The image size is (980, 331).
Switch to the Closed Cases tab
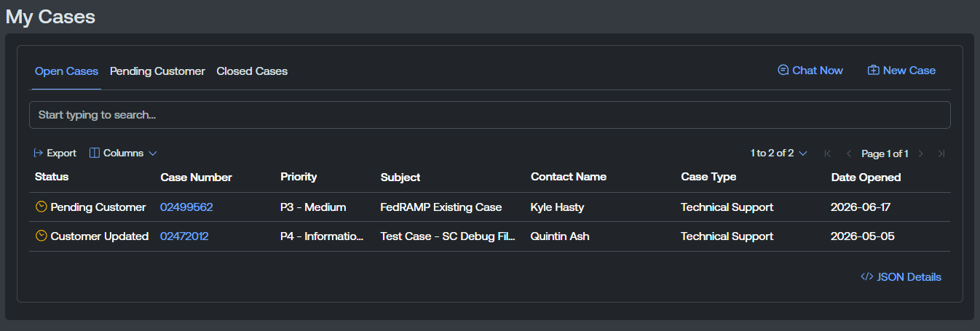[x=252, y=71]
